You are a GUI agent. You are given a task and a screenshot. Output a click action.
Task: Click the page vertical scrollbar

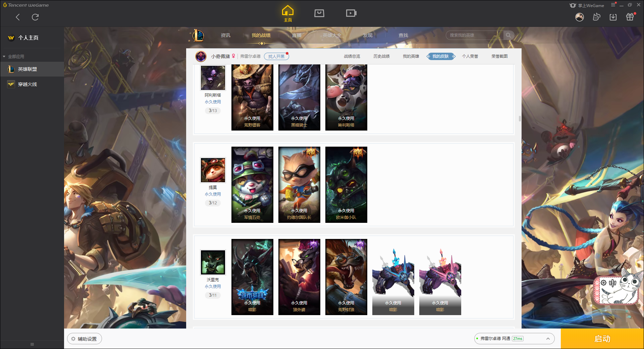click(x=520, y=118)
